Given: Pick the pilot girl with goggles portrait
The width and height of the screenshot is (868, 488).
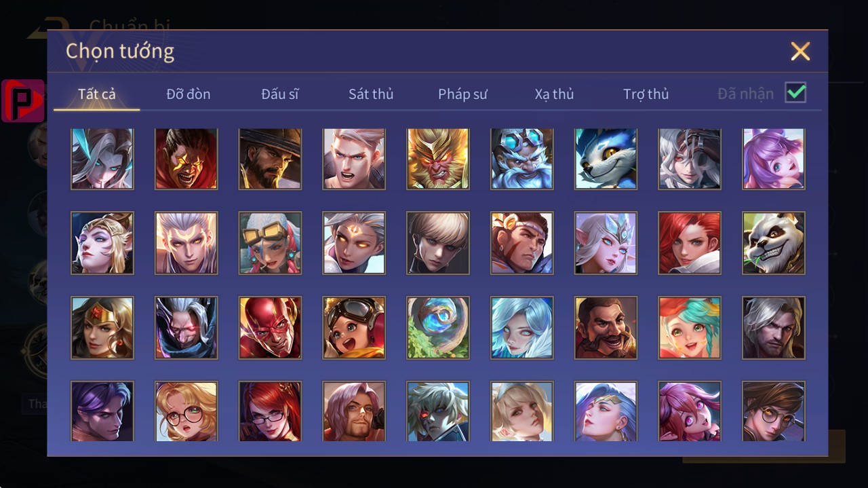Looking at the screenshot, I should pyautogui.click(x=354, y=328).
